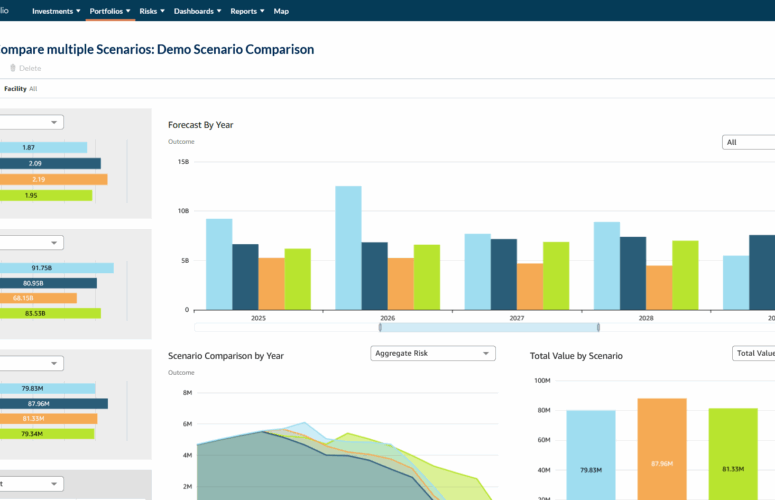Go to the Map page
The height and width of the screenshot is (500, 775).
pyautogui.click(x=281, y=11)
